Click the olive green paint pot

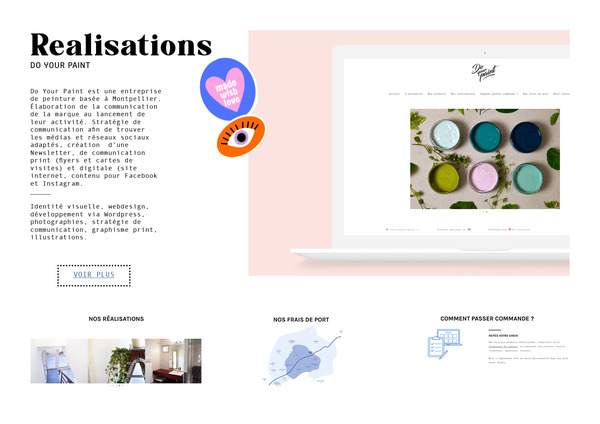point(444,178)
